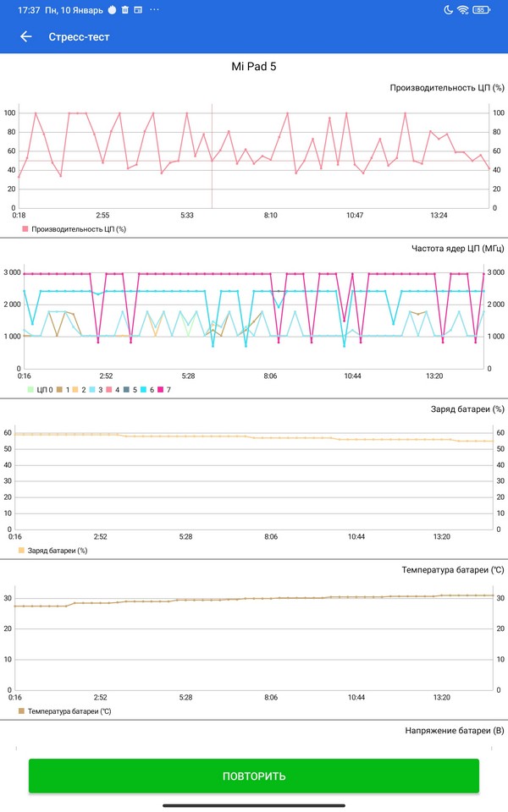The width and height of the screenshot is (508, 812).
Task: Tap the clock showing 17:37
Action: click(x=29, y=10)
